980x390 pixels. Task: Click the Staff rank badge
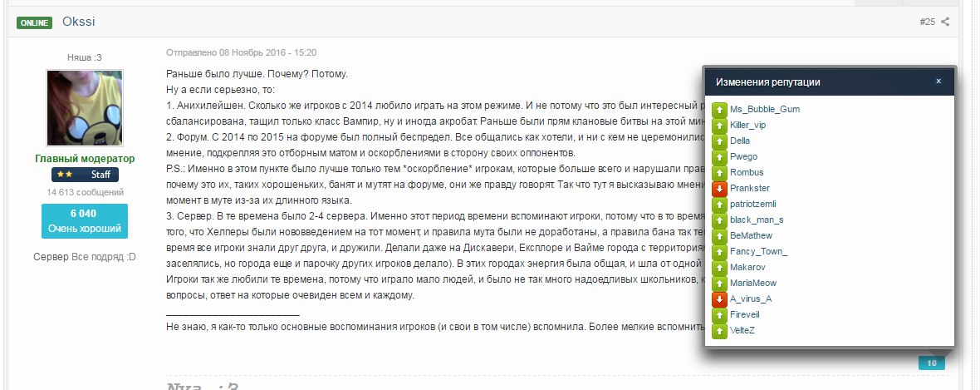85,175
